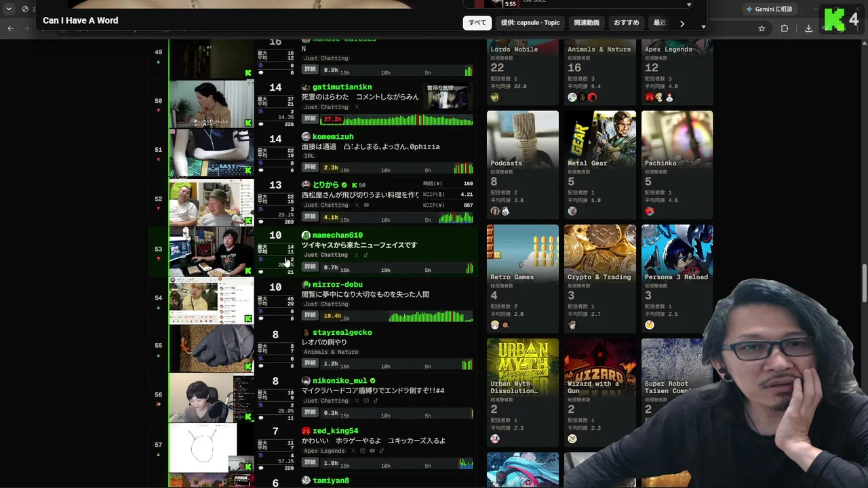Click the Kick logo on komemizuh's thumbnail
The image size is (868, 488).
pyautogui.click(x=248, y=171)
